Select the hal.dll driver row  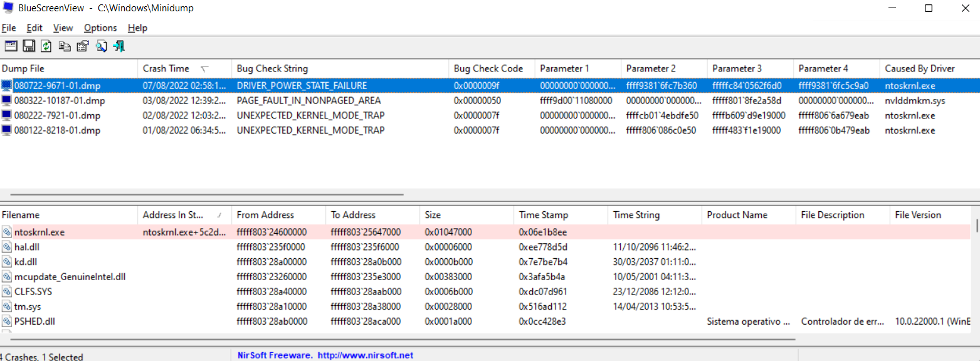point(27,247)
